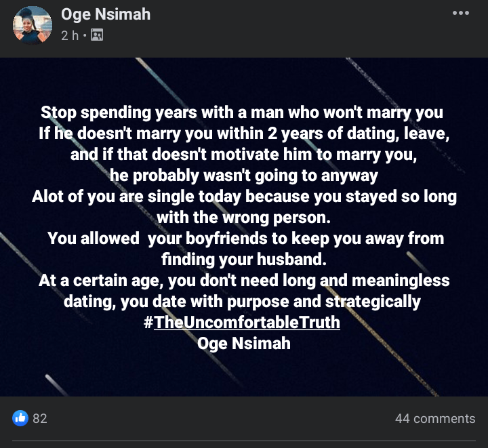This screenshot has height=448, width=488.
Task: Click the 'Oge Nsimah' signature inside the image
Action: [244, 344]
